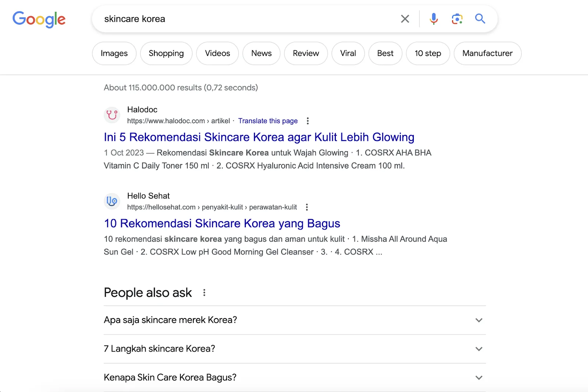Open People also ask options menu
The height and width of the screenshot is (392, 588).
[204, 293]
